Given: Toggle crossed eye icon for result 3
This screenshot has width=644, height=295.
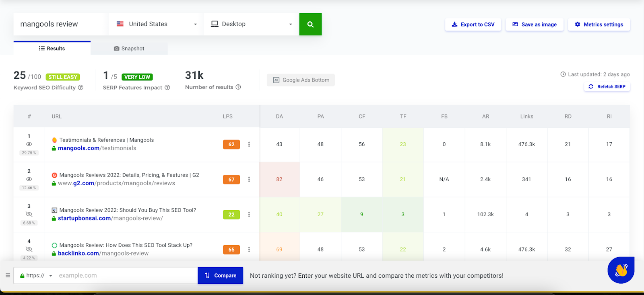Looking at the screenshot, I should pos(29,214).
